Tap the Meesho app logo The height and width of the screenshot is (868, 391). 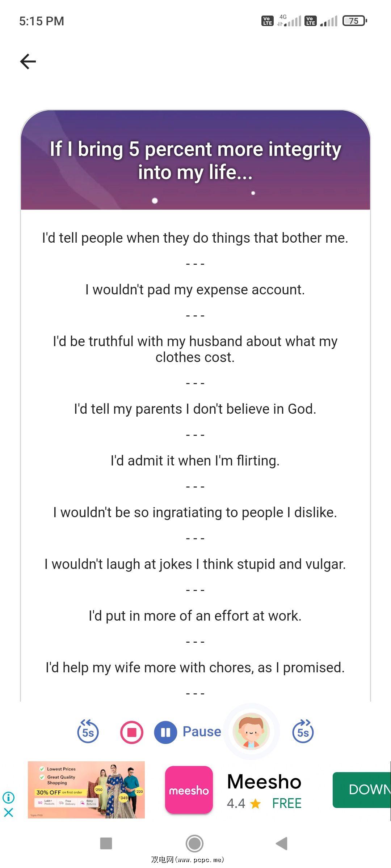pos(189,790)
